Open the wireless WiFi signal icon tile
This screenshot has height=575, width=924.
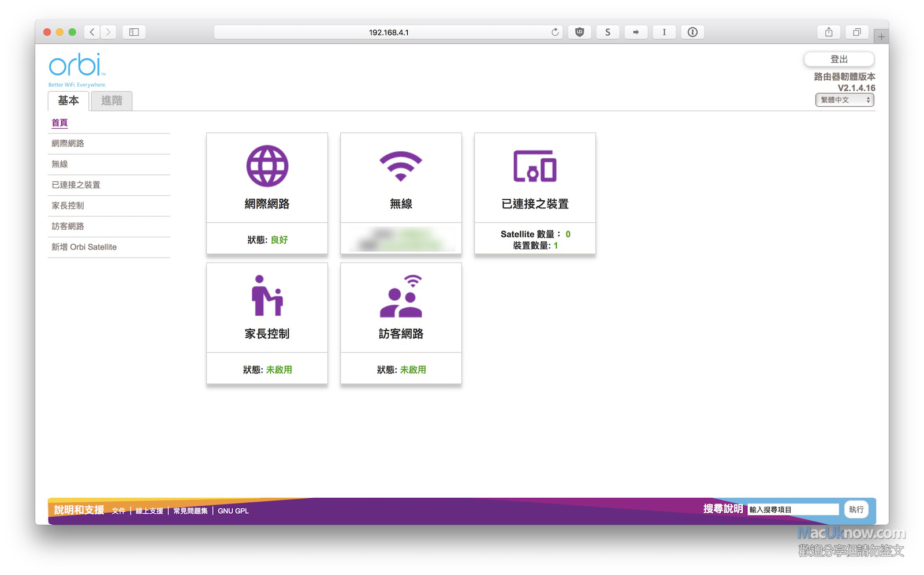(x=401, y=166)
